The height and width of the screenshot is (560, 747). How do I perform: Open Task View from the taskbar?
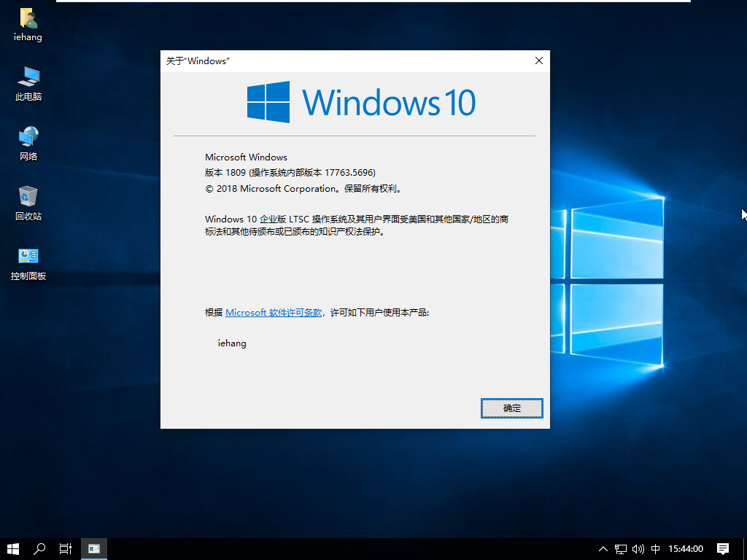coord(65,549)
